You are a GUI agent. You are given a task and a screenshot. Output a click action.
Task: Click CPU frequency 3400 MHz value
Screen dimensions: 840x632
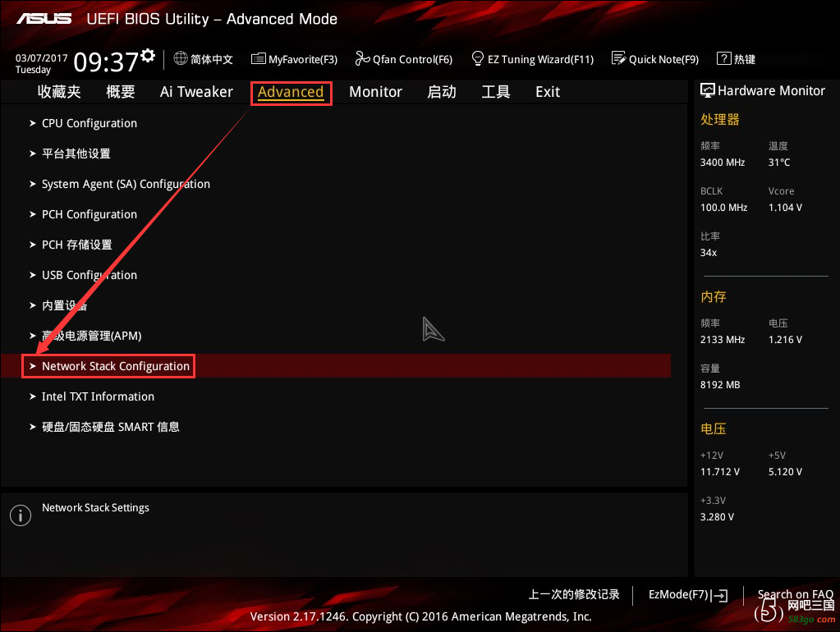(x=723, y=163)
